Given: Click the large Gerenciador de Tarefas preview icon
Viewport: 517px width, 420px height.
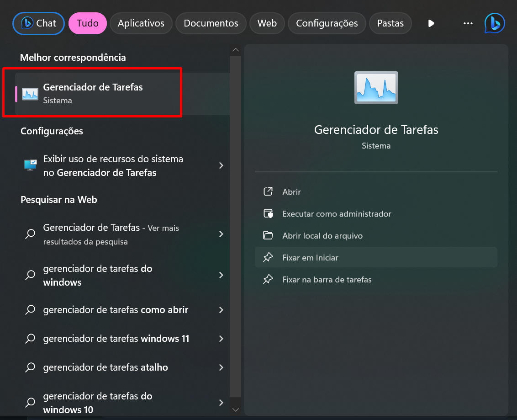Looking at the screenshot, I should click(376, 87).
